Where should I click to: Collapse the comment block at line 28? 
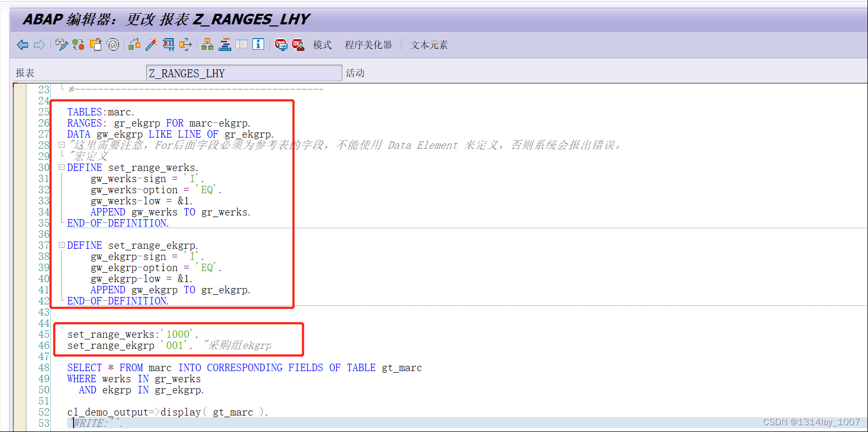point(62,145)
